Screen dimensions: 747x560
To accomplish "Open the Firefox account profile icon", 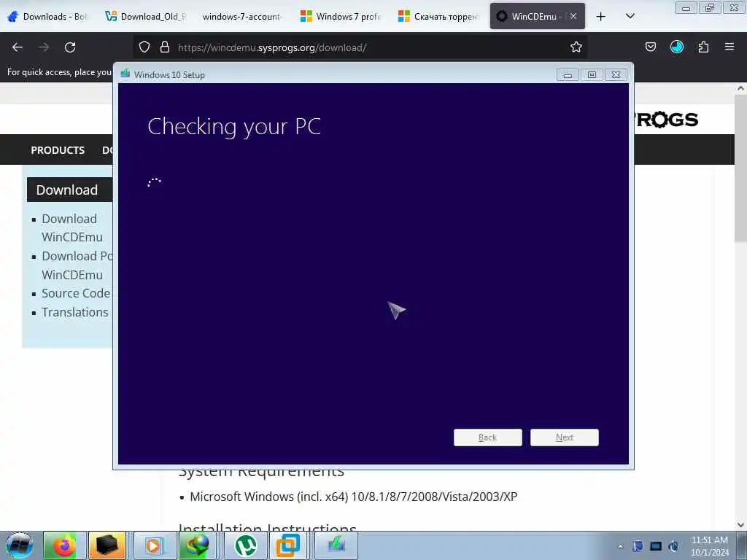I will click(676, 47).
